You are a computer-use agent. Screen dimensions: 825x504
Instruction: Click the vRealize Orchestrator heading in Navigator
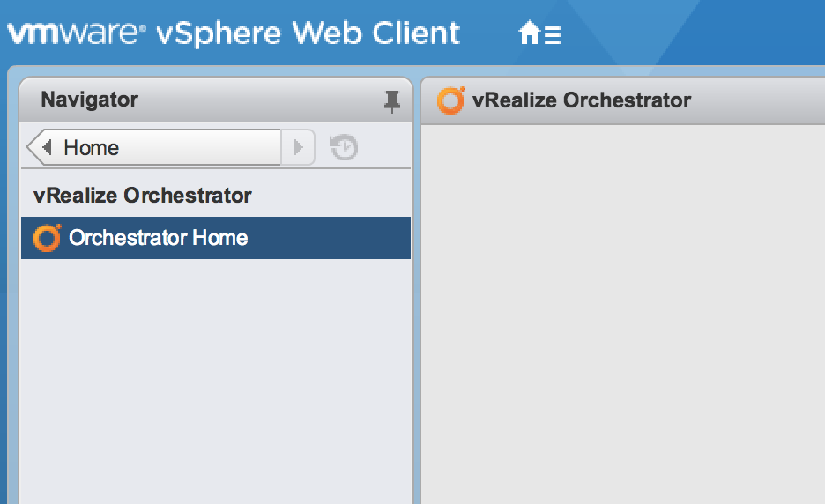[143, 196]
